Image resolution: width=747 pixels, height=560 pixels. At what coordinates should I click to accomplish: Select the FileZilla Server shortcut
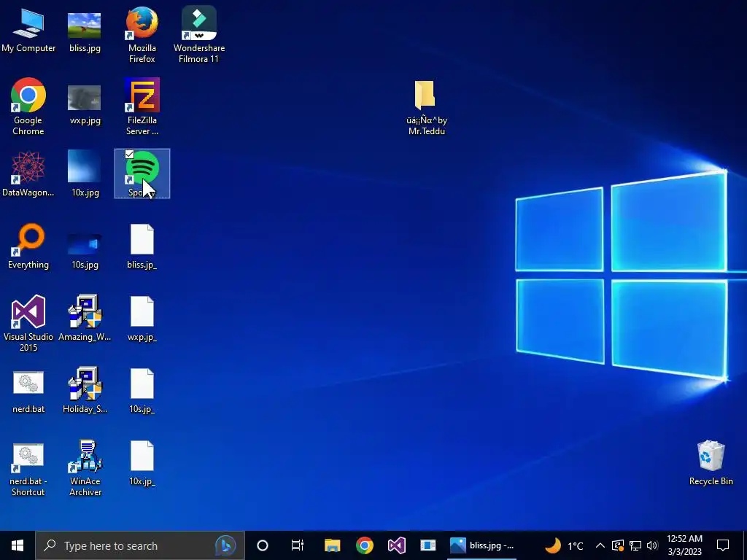(x=142, y=106)
